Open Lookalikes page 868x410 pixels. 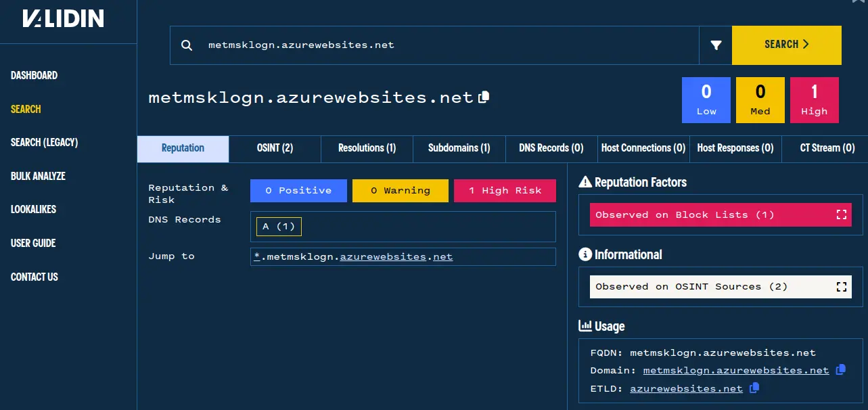click(x=33, y=209)
